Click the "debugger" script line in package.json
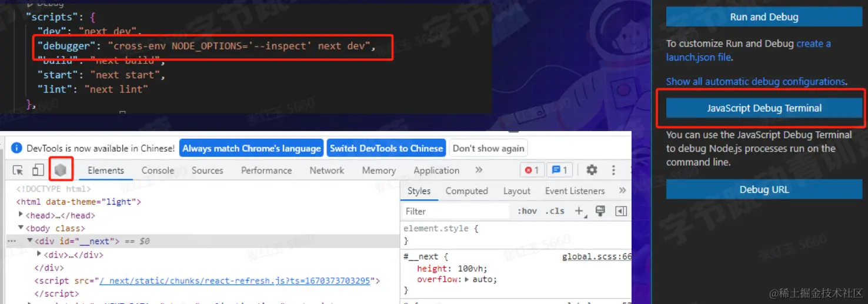This screenshot has width=868, height=304. (x=206, y=46)
